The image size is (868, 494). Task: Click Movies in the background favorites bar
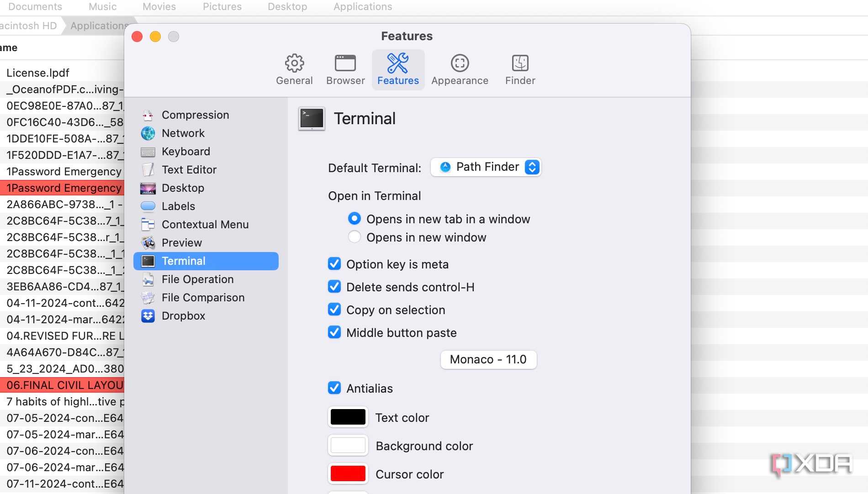coord(159,7)
